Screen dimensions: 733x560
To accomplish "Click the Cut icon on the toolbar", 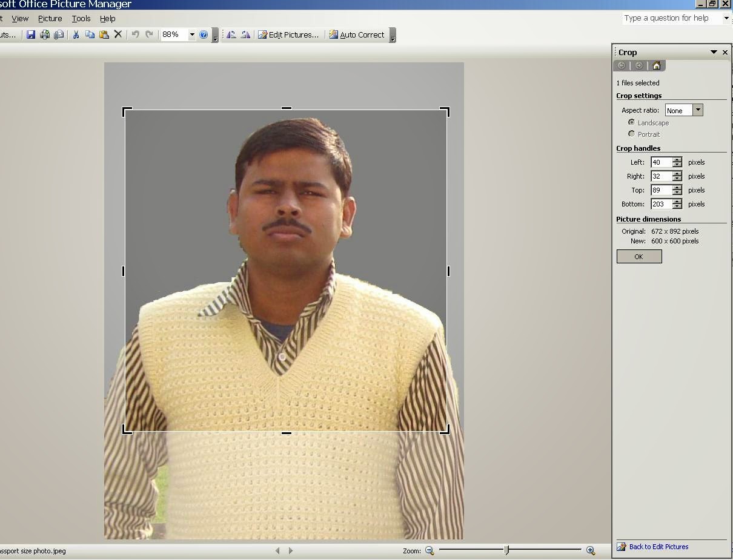I will pos(76,35).
